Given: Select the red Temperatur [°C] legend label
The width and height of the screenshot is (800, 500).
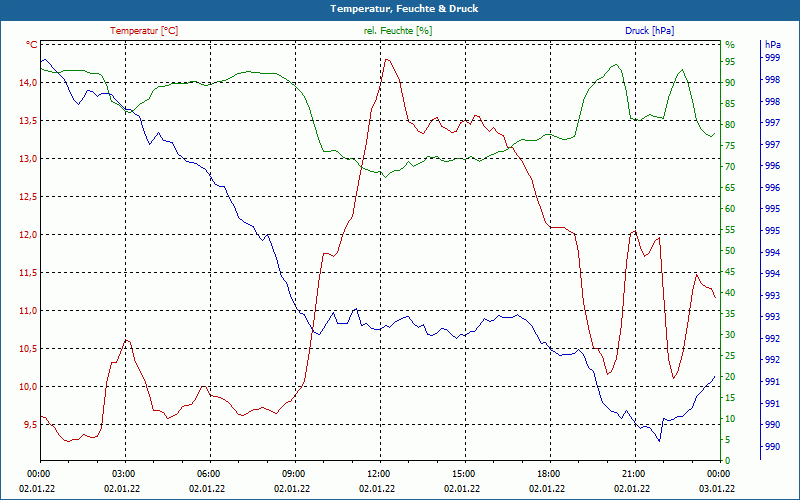Looking at the screenshot, I should 144,31.
